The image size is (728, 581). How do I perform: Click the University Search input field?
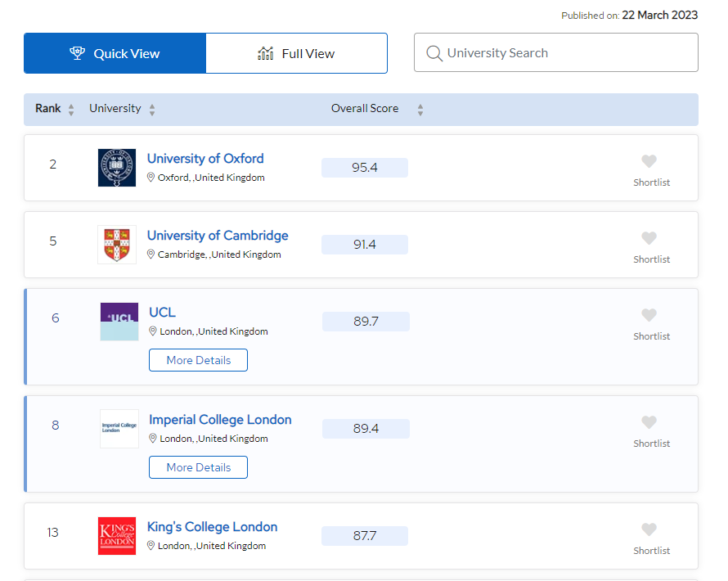564,53
